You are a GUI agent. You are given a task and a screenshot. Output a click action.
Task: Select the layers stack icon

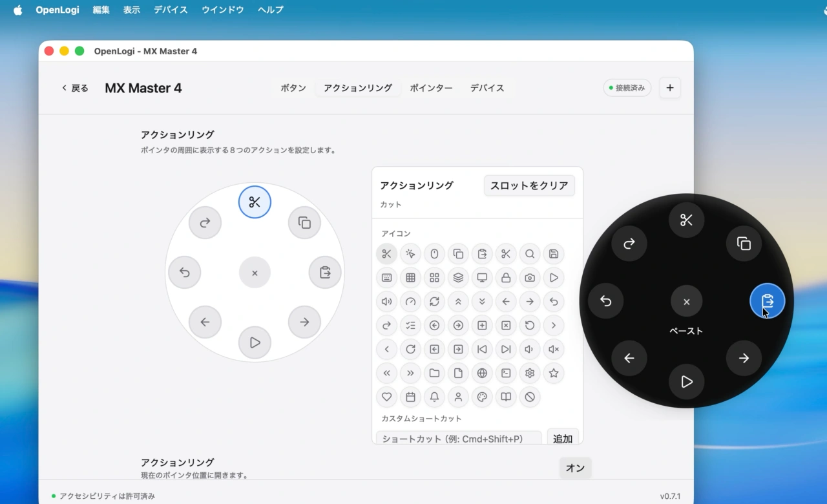click(458, 278)
